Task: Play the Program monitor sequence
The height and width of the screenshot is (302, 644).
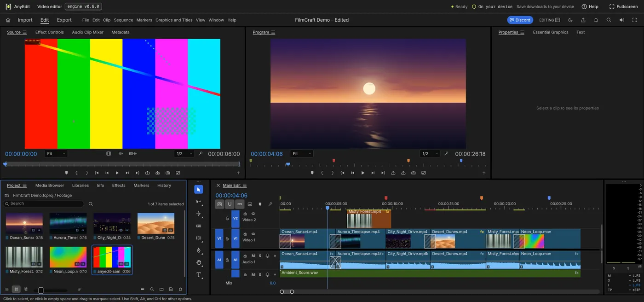Action: click(362, 173)
